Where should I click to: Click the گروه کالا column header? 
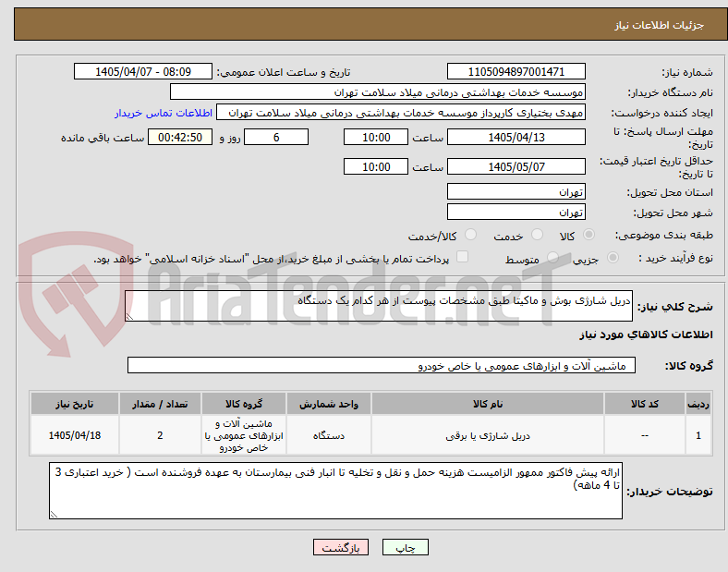[x=244, y=404]
